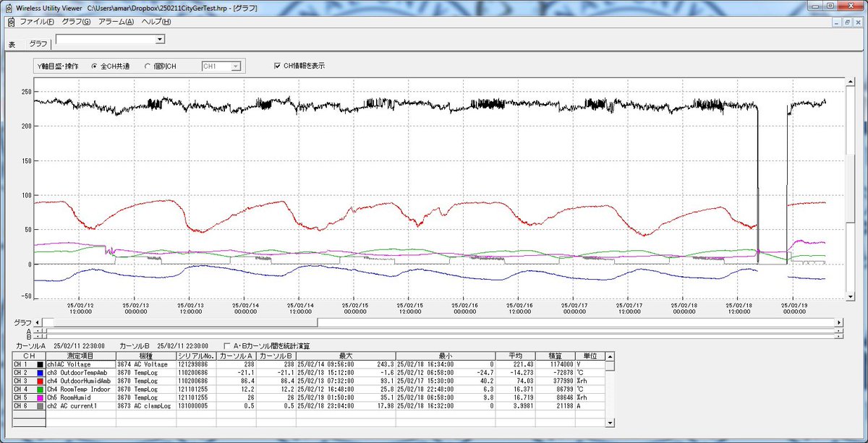Restore the inner document window

[x=848, y=22]
